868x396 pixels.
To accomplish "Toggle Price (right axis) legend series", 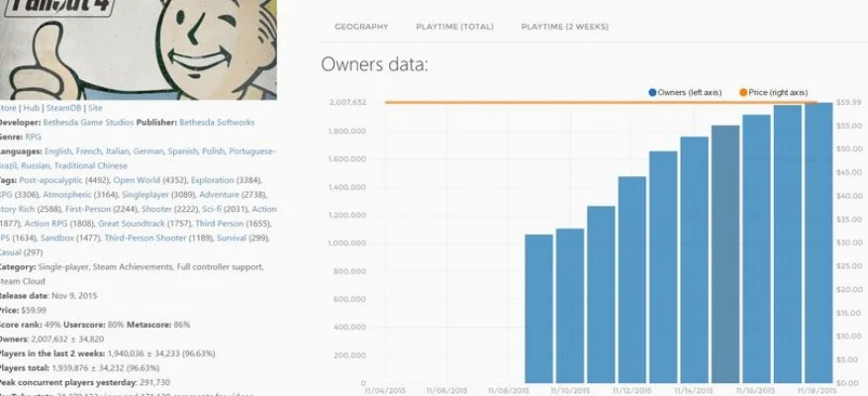I will coord(773,92).
